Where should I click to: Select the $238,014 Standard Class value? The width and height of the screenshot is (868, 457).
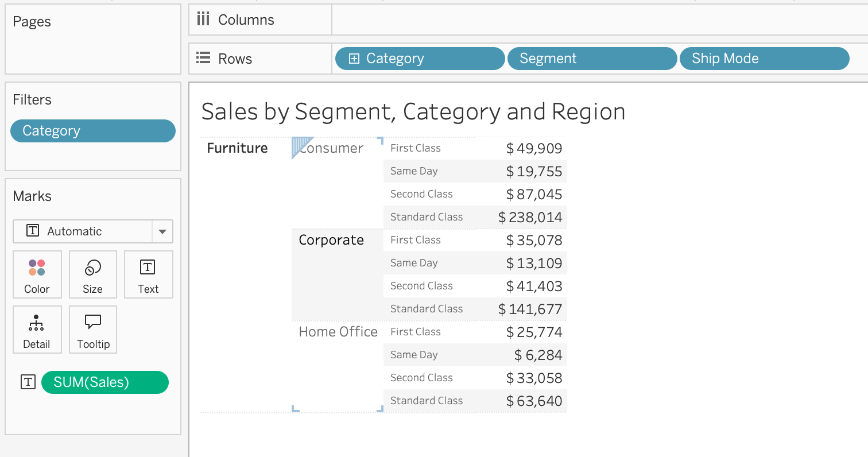tap(530, 217)
